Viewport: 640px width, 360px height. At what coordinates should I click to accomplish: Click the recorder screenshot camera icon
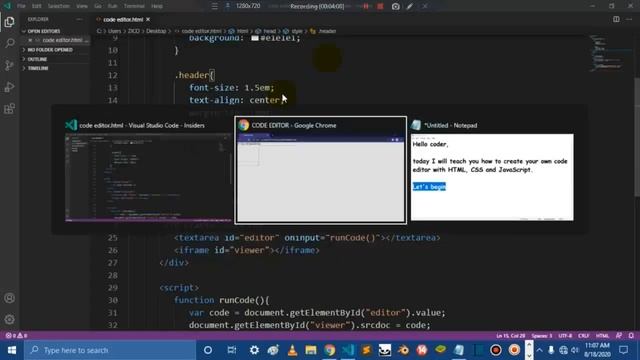(x=395, y=6)
